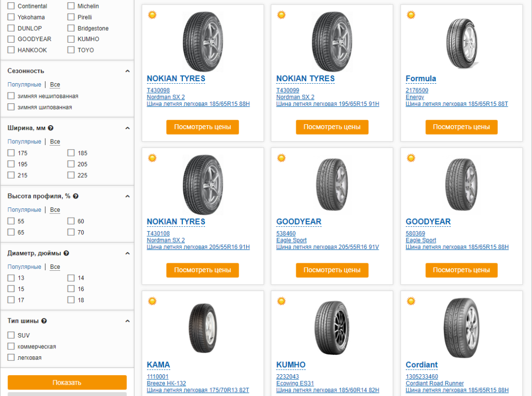Tick the Michelin brand checkbox

[71, 6]
